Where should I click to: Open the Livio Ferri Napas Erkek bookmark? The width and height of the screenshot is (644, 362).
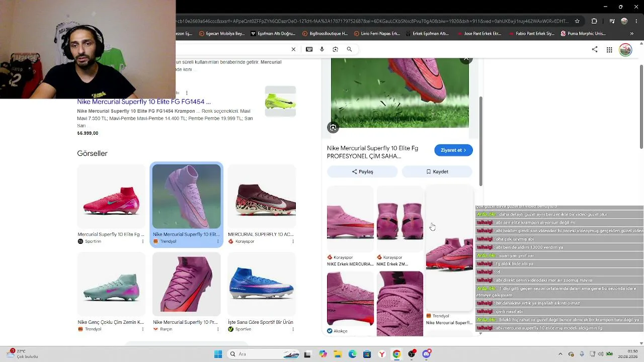pyautogui.click(x=377, y=34)
